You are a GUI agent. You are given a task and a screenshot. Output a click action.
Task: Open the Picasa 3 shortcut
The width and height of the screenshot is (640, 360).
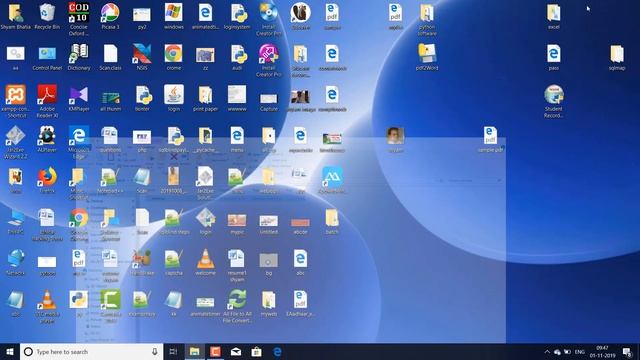point(110,16)
